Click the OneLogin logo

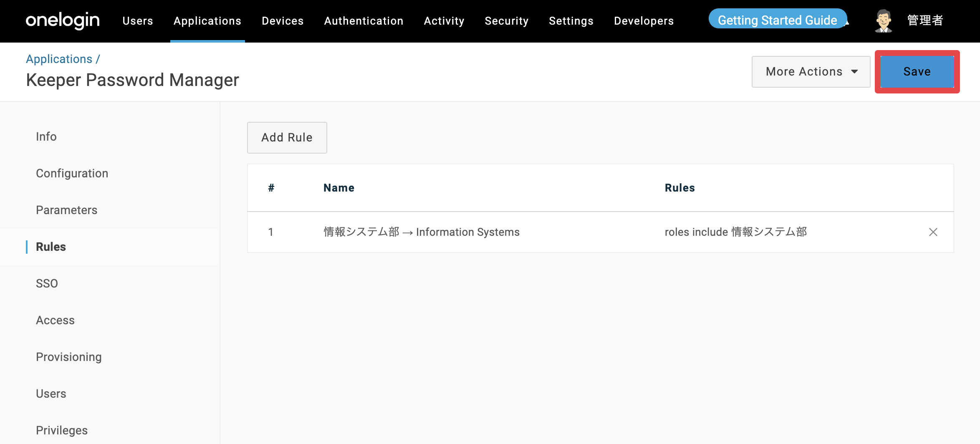(x=63, y=20)
